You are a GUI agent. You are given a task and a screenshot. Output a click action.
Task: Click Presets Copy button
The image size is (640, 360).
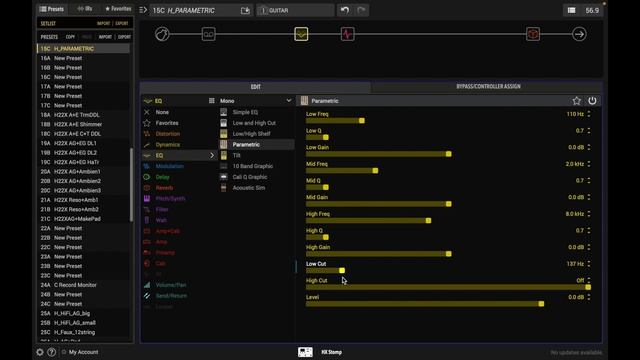pos(70,37)
